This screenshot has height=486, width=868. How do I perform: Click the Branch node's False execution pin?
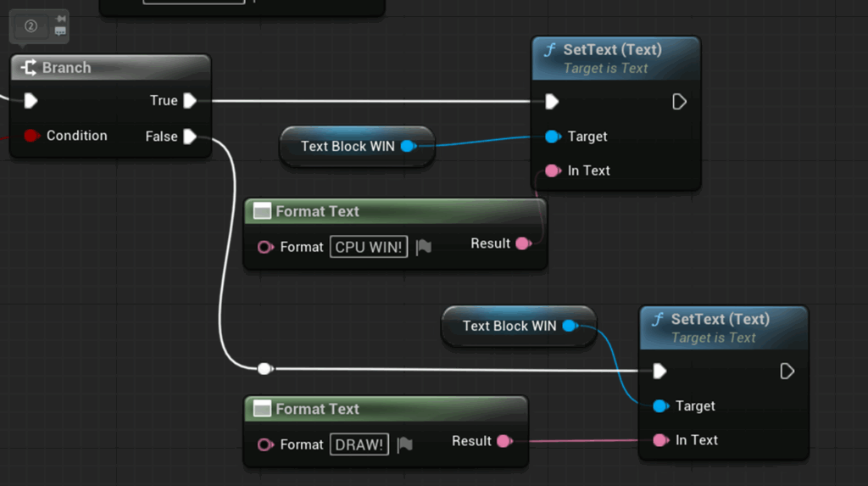(x=190, y=137)
